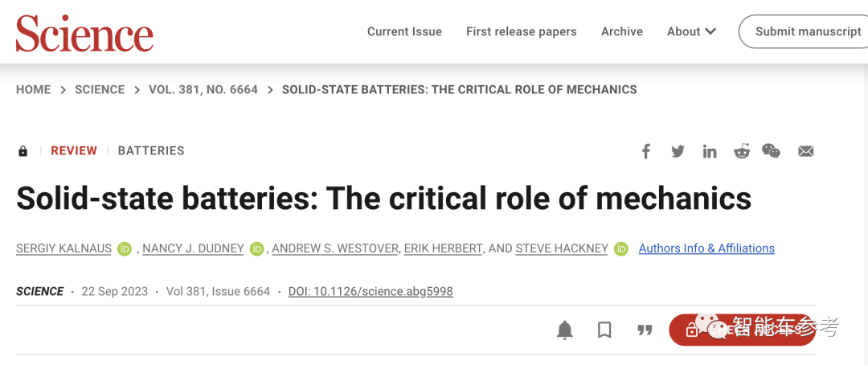Open the Archive menu item
Viewport: 868px width, 365px height.
[621, 31]
